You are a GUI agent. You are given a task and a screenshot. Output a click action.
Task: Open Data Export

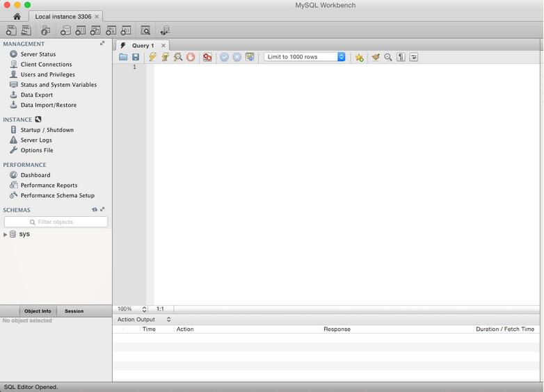(37, 95)
